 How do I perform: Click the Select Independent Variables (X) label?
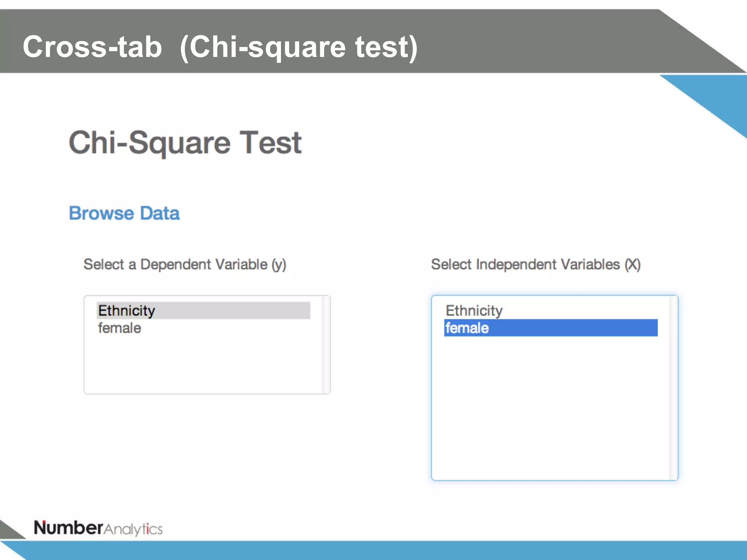(x=536, y=264)
